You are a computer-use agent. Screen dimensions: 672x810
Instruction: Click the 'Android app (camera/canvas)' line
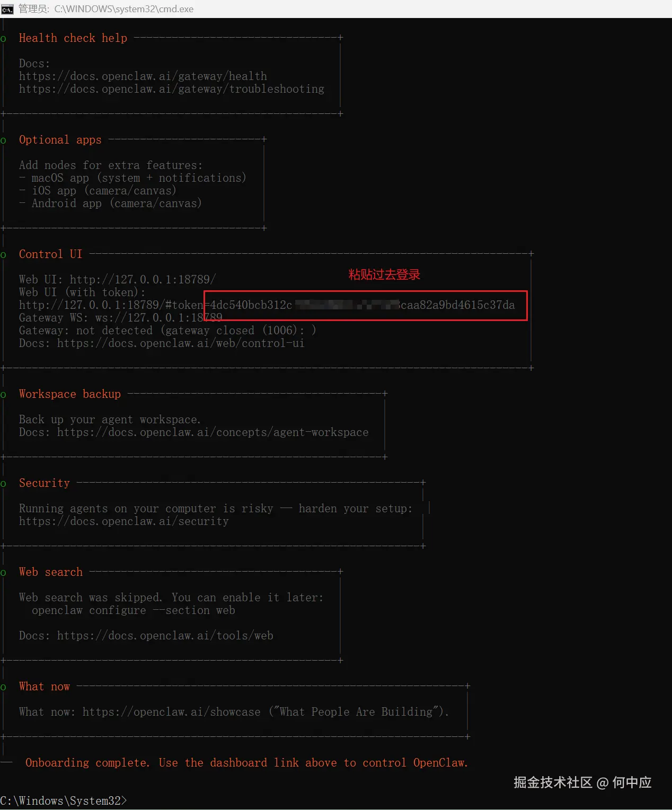[x=110, y=203]
